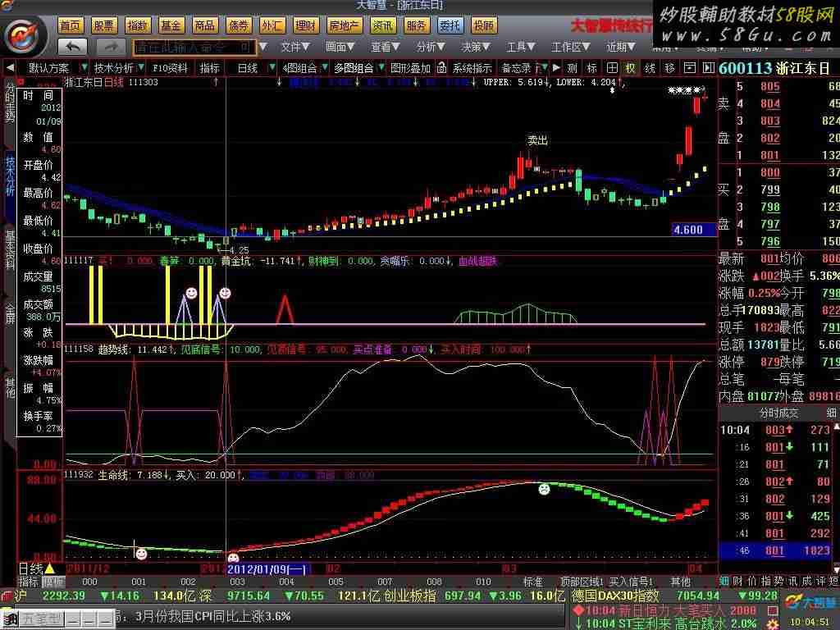Screen dimensions: 840x630
Task: Click 指标 indicator toolbar item
Action: pyautogui.click(x=209, y=68)
